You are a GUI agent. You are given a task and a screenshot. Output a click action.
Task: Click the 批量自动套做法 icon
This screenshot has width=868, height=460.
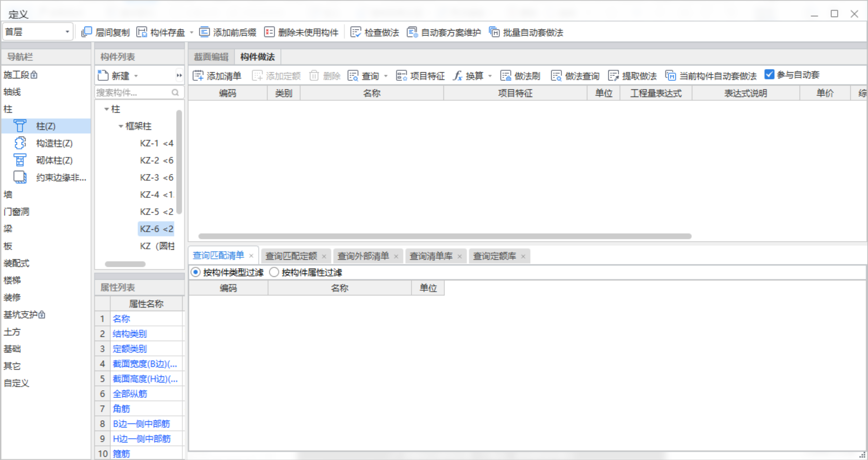point(494,32)
